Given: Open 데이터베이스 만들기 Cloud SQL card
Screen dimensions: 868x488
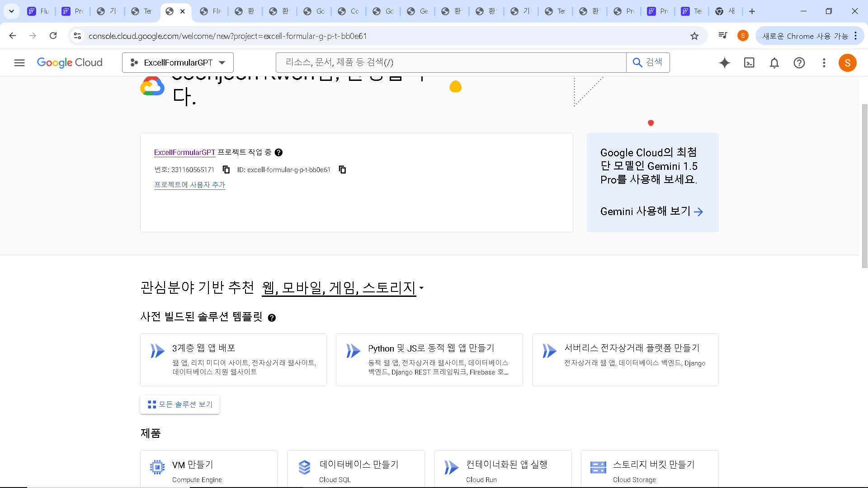Looking at the screenshot, I should tap(356, 469).
